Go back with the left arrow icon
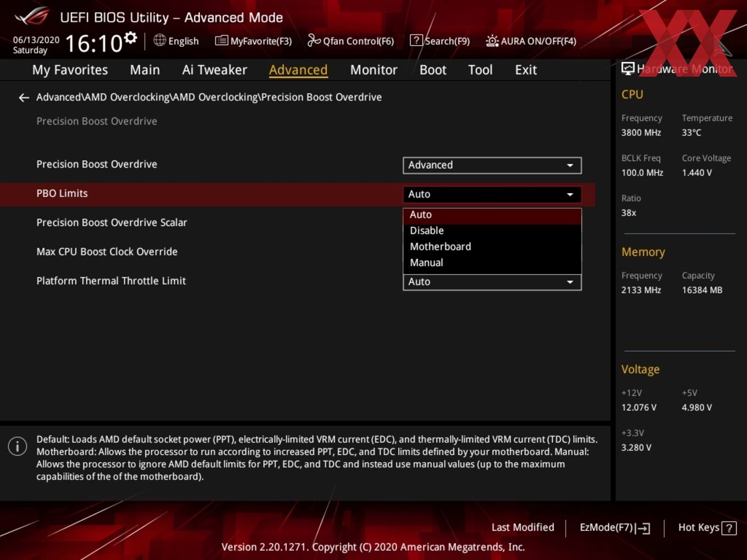Image resolution: width=747 pixels, height=560 pixels. 24,98
